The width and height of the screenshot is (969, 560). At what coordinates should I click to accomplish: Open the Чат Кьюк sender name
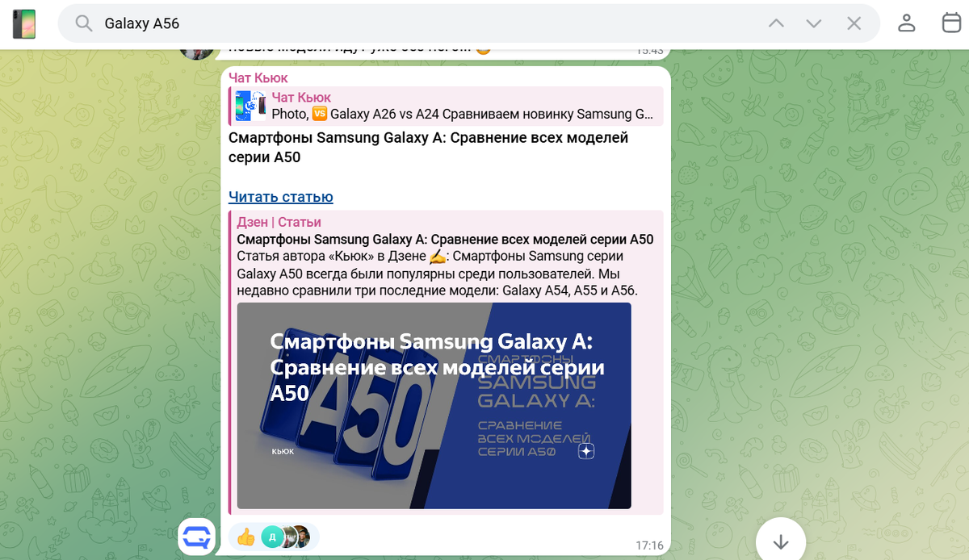tap(258, 78)
